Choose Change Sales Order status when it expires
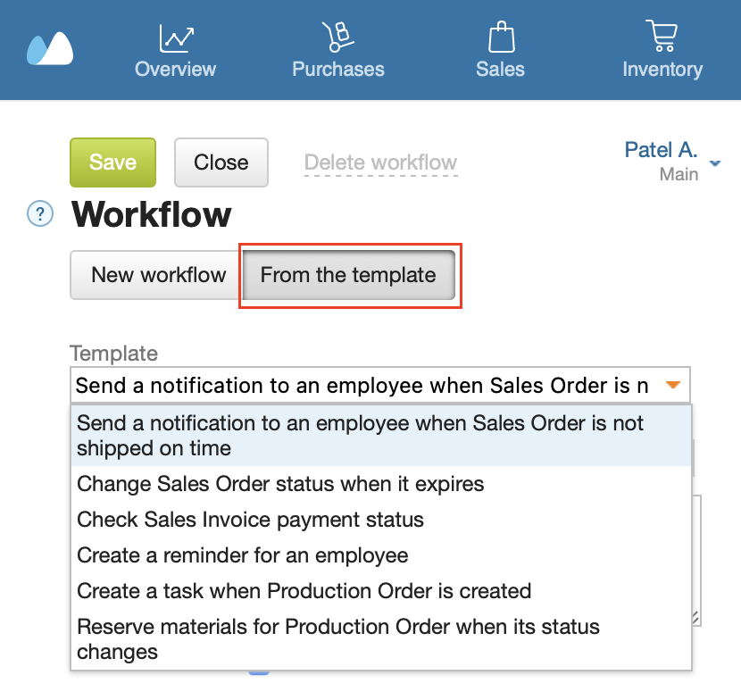Viewport: 741px width, 700px height. 381,484
